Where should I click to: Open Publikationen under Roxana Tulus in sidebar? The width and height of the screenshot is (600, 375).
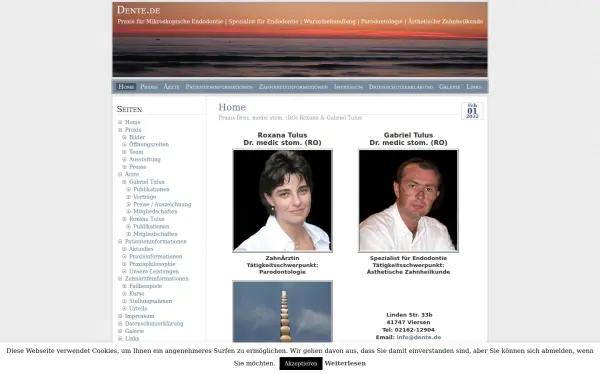(151, 227)
